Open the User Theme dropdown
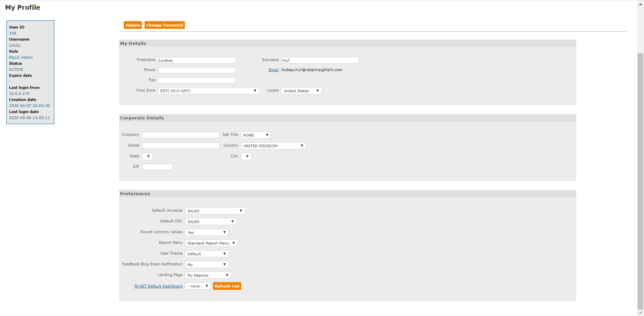644x316 pixels. pos(207,254)
